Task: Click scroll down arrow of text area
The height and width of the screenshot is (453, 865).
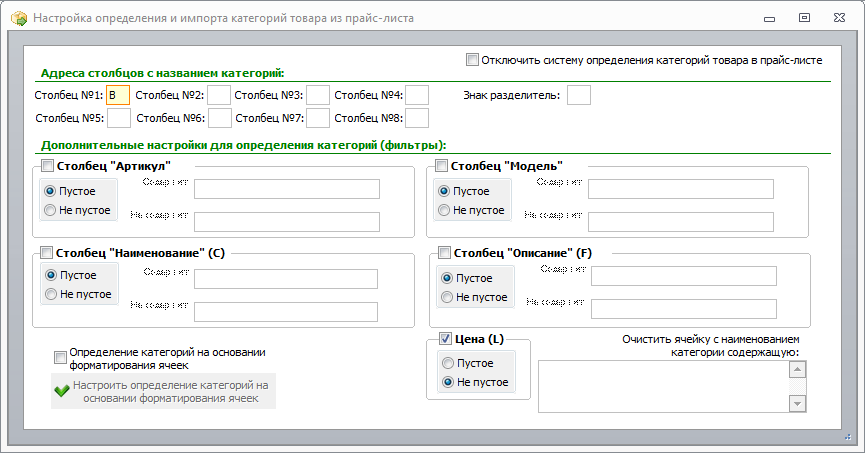Action: pyautogui.click(x=798, y=403)
